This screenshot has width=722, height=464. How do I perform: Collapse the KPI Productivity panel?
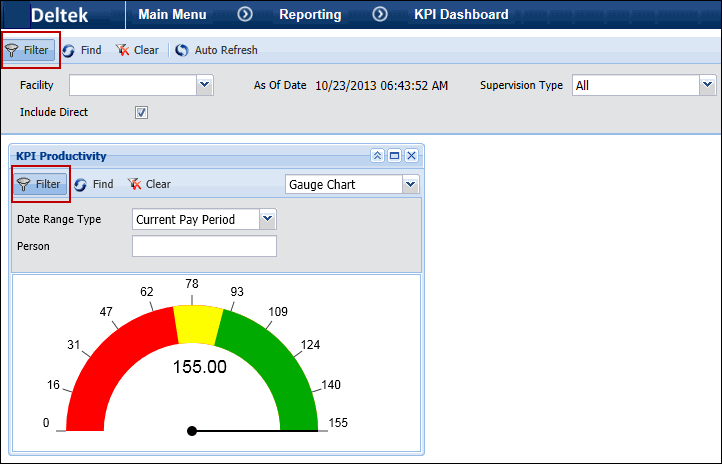coord(377,156)
